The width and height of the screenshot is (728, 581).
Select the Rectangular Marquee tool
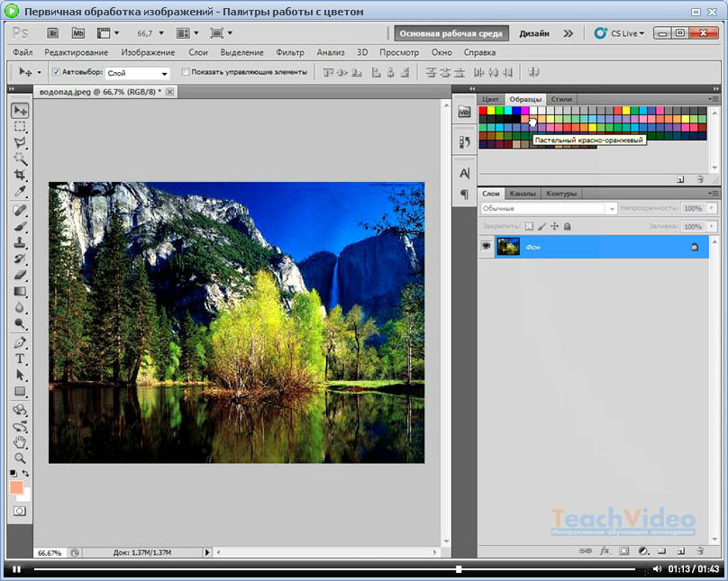click(x=20, y=127)
